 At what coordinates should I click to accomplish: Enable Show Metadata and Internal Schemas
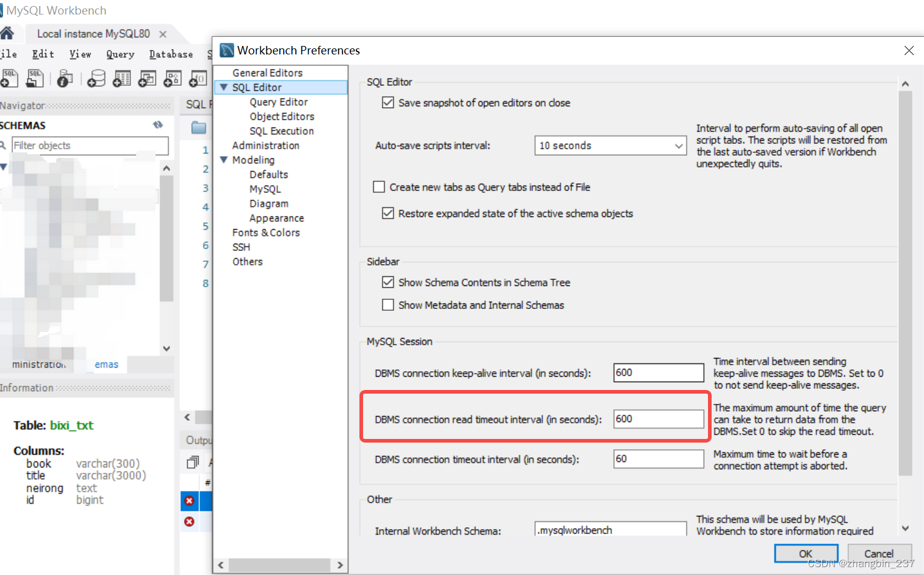(388, 305)
